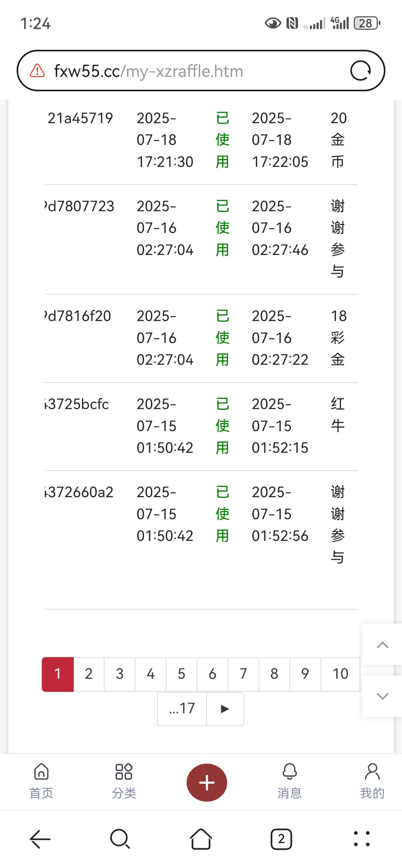Select page 10 in pagination
Screen dimensions: 402x868
[340, 674]
